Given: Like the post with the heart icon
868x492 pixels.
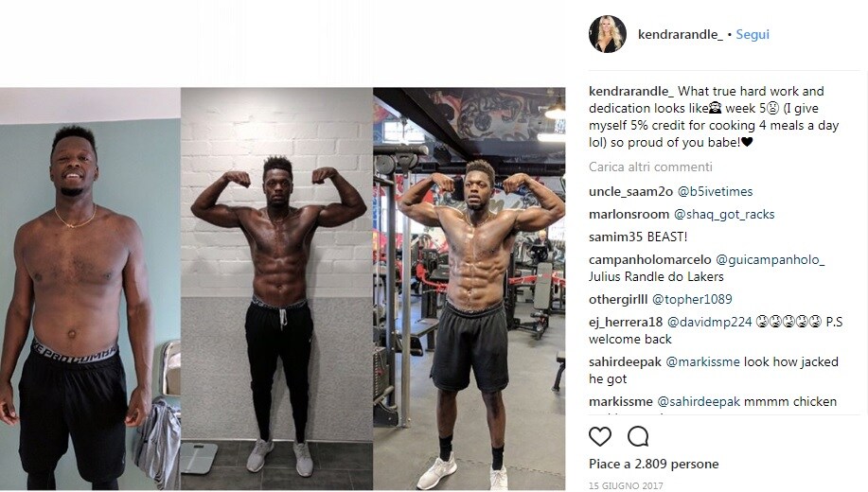Looking at the screenshot, I should [x=600, y=437].
